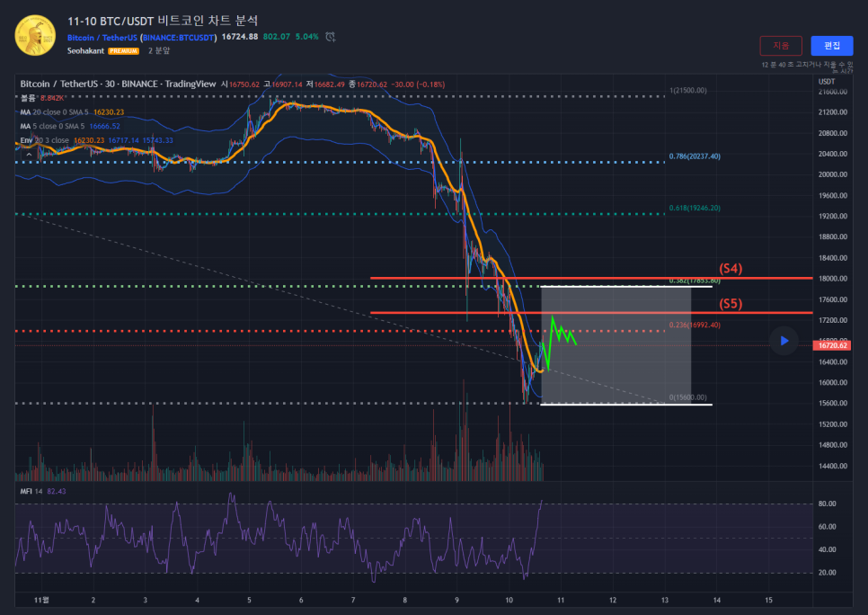Click the red 16720.62 current price tag
The image size is (868, 615).
pos(831,345)
